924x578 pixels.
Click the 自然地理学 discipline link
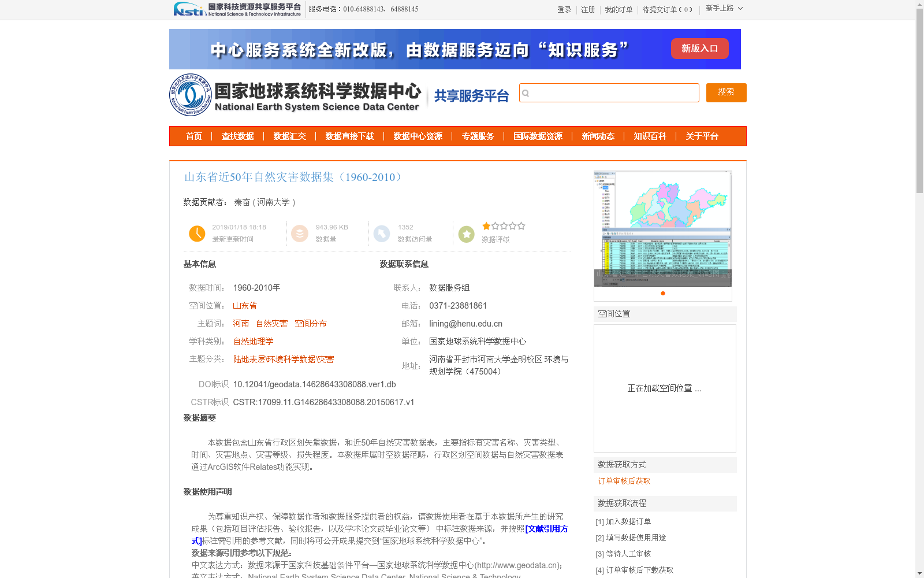coord(254,342)
